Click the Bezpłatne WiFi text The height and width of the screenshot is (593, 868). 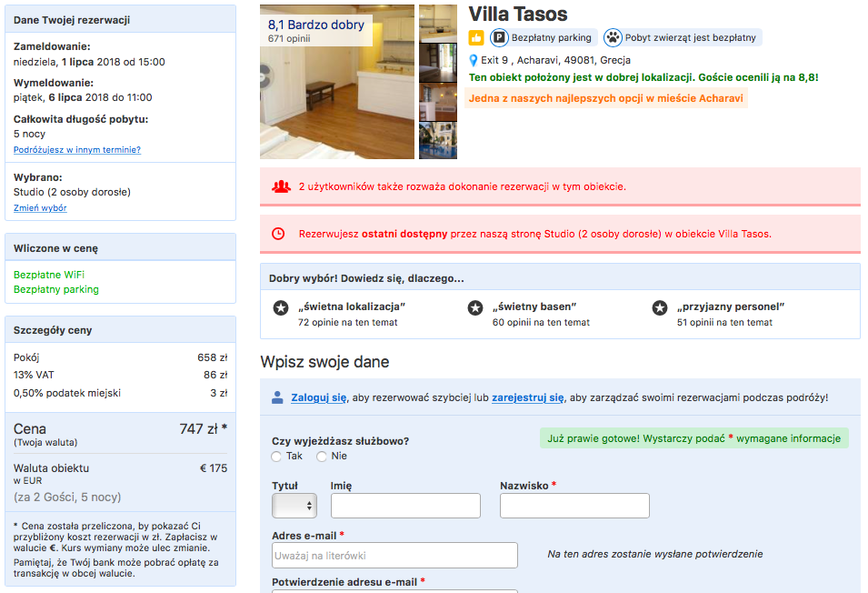[x=49, y=275]
